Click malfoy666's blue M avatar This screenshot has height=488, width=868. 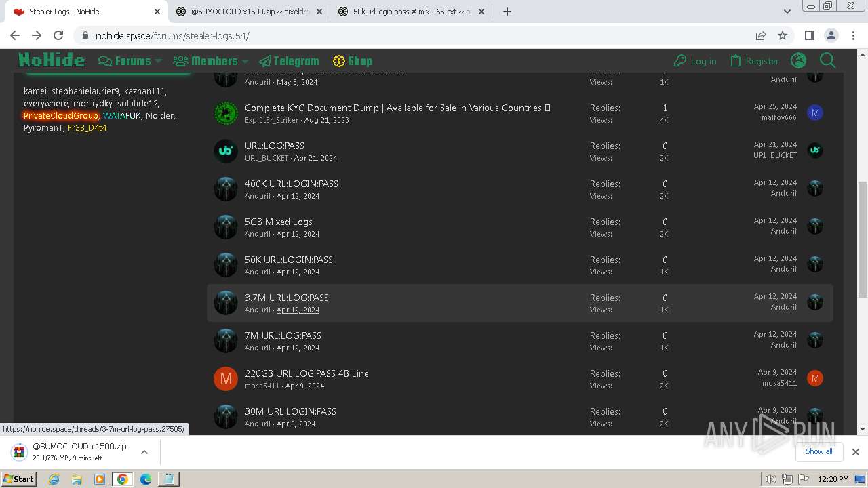(815, 113)
